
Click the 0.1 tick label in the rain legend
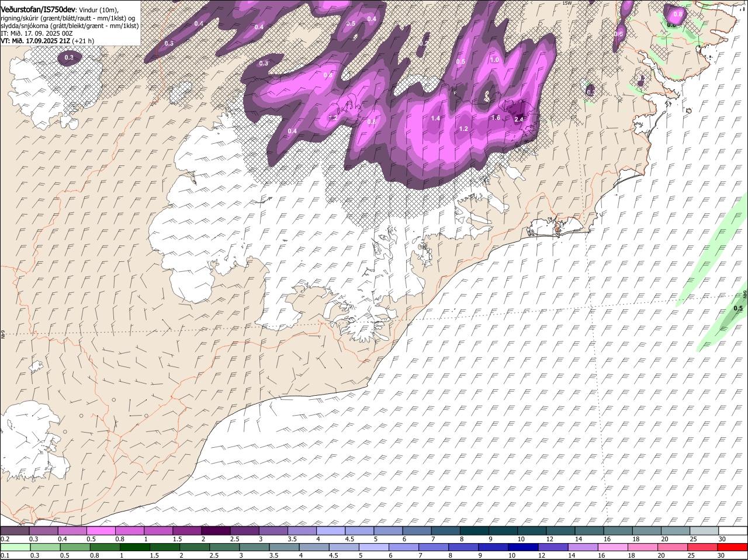pyautogui.click(x=5, y=556)
